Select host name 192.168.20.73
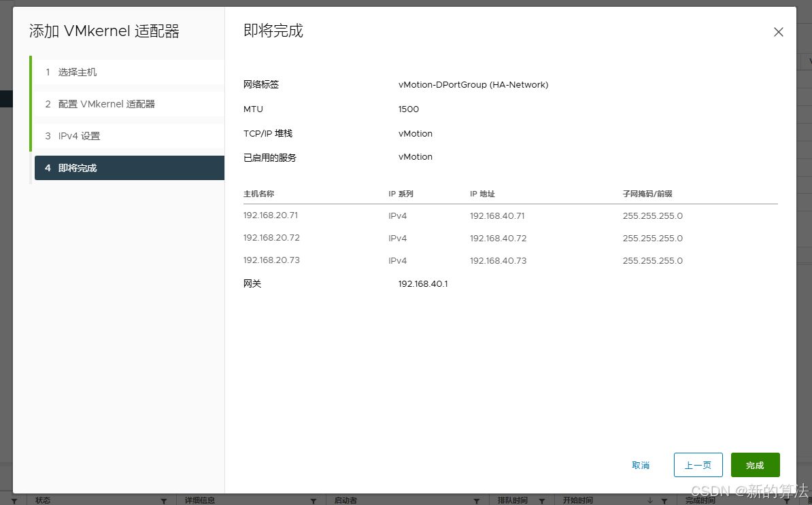 271,260
